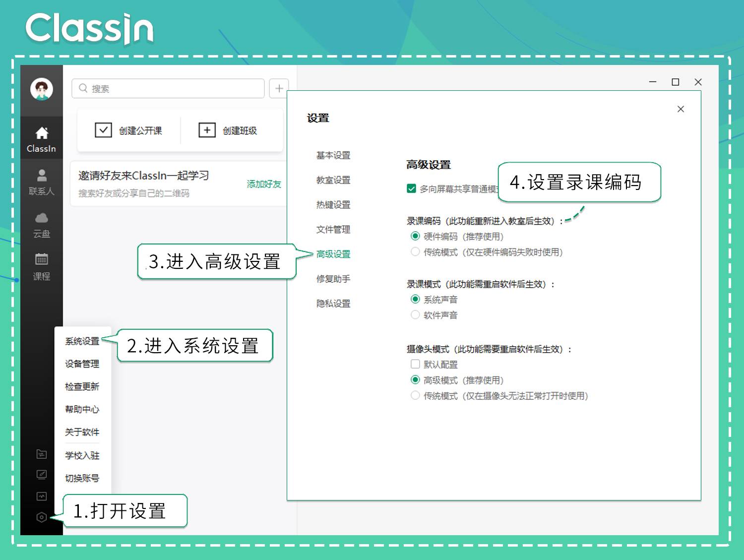Click the magnifier search icon

pos(83,88)
